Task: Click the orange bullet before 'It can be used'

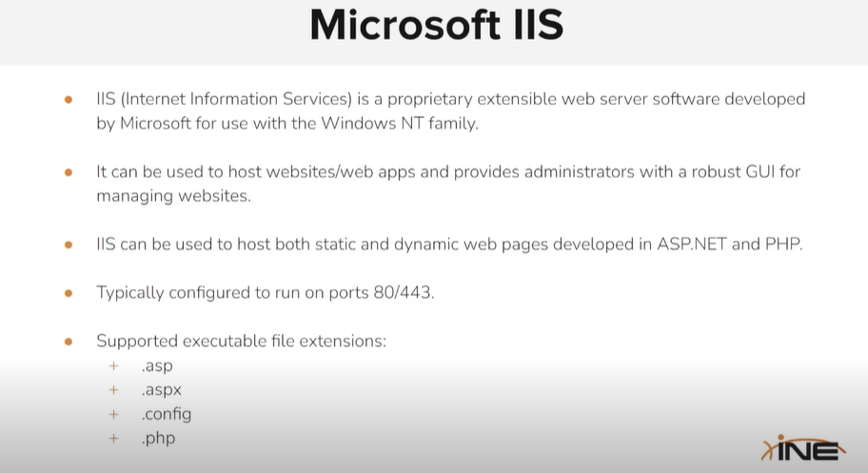Action: coord(69,172)
